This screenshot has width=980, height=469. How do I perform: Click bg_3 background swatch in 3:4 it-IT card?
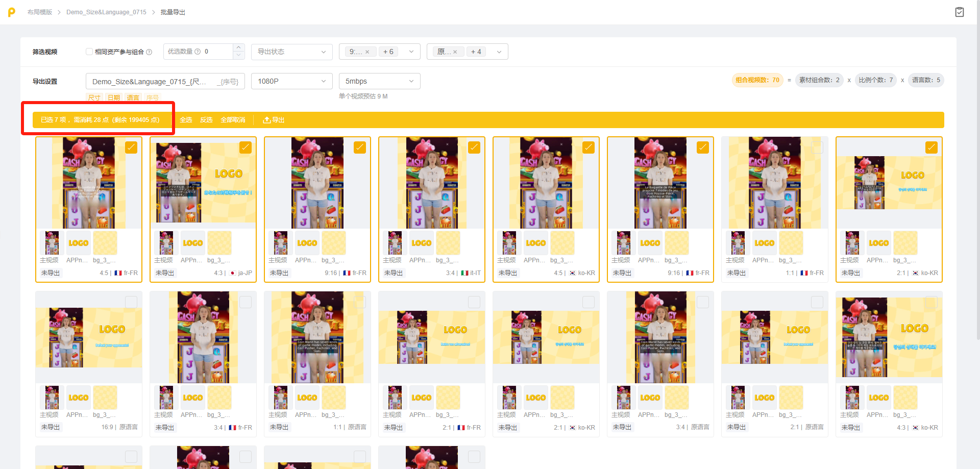tap(448, 243)
